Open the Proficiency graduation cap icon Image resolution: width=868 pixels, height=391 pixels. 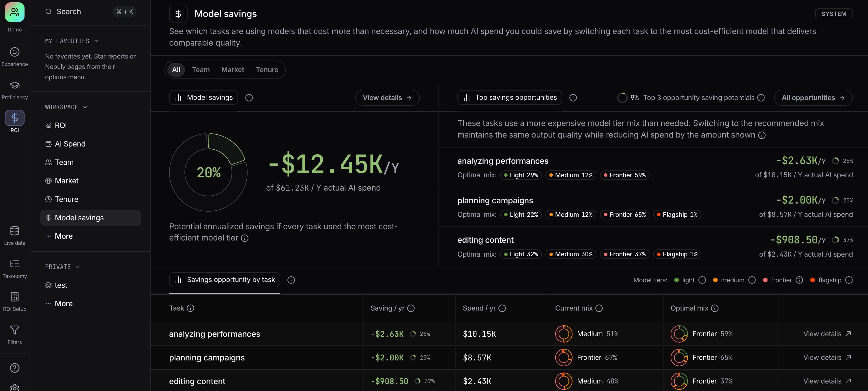click(14, 85)
